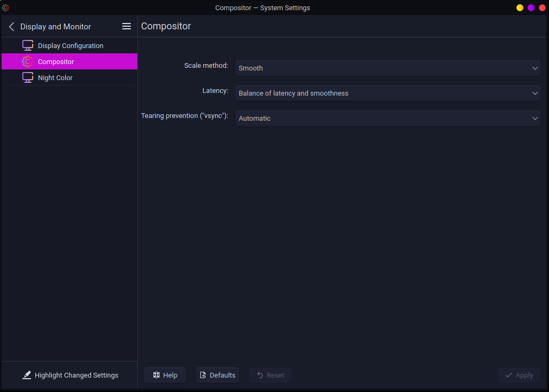
Task: Open the hamburger menu in sidebar header
Action: pyautogui.click(x=127, y=26)
